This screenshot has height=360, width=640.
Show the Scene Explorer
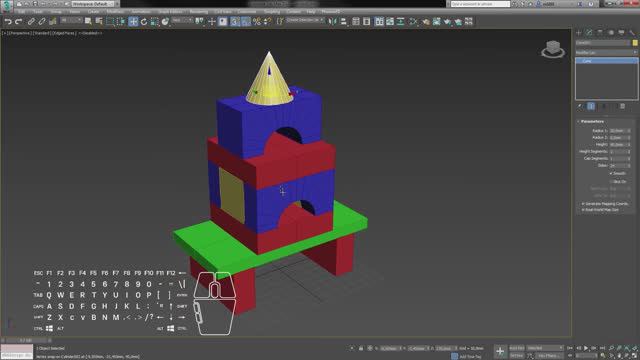tap(356, 22)
